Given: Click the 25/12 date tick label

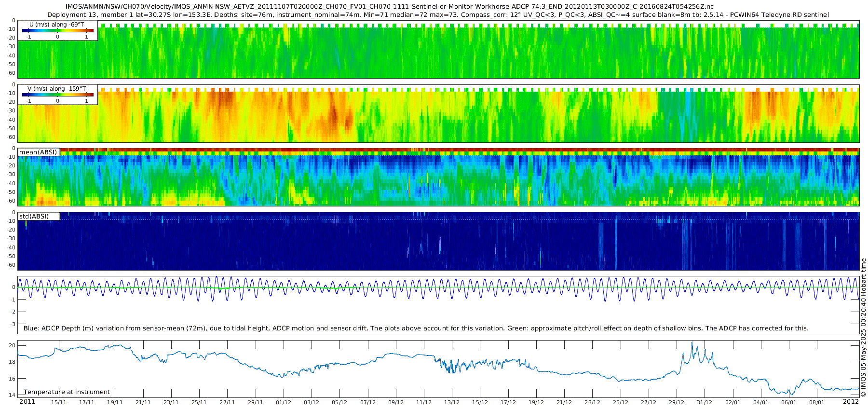Looking at the screenshot, I should coord(621,402).
